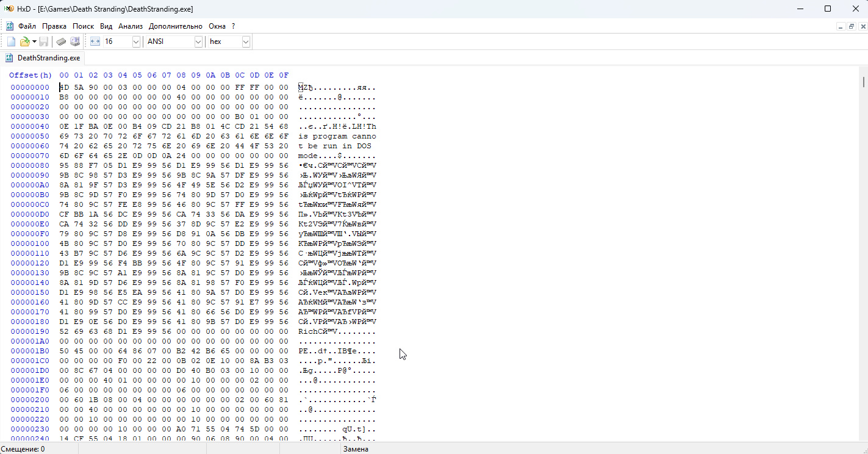This screenshot has height=454, width=868.
Task: Open the Поиск menu
Action: (x=83, y=26)
